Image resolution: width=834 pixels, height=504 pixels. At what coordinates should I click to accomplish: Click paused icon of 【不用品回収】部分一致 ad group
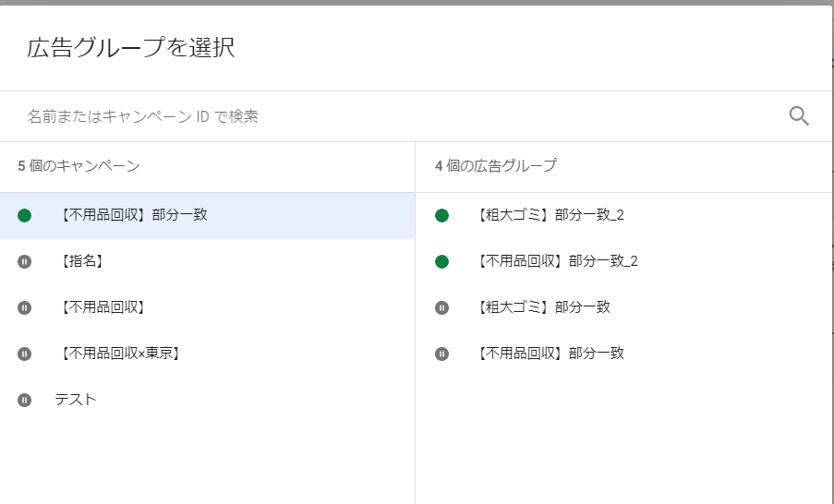(442, 354)
